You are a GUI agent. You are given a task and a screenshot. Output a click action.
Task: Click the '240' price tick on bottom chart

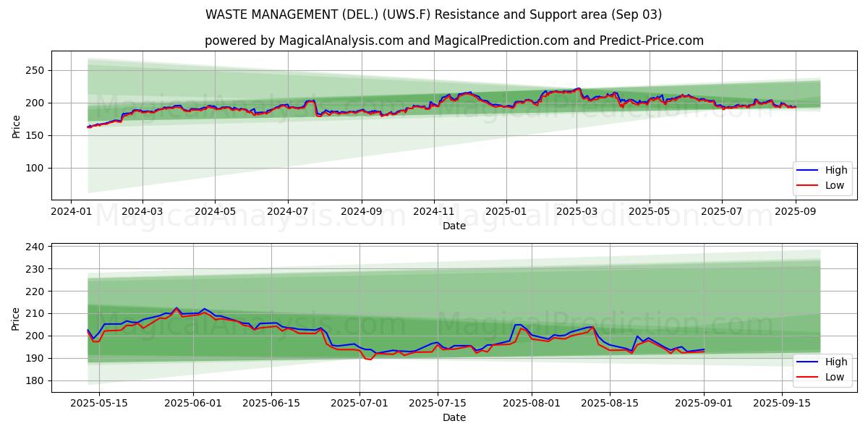pos(36,247)
